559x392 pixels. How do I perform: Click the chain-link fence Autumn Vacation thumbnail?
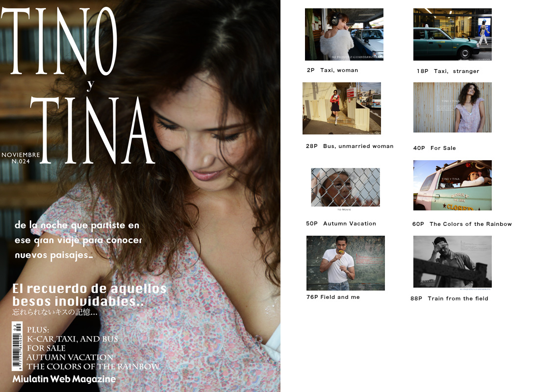[345, 187]
